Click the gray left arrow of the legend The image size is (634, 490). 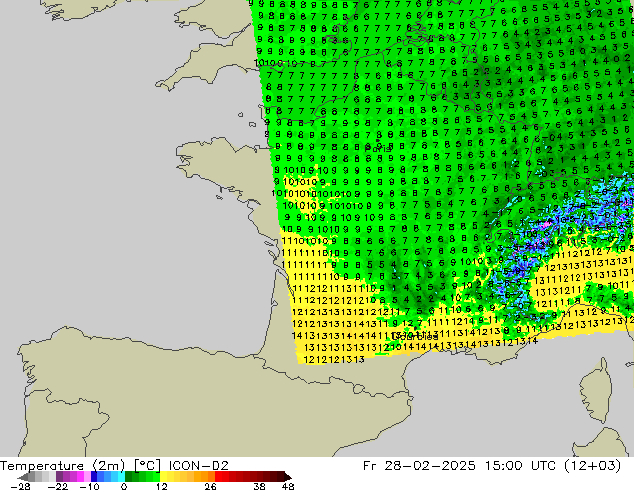coord(23,477)
